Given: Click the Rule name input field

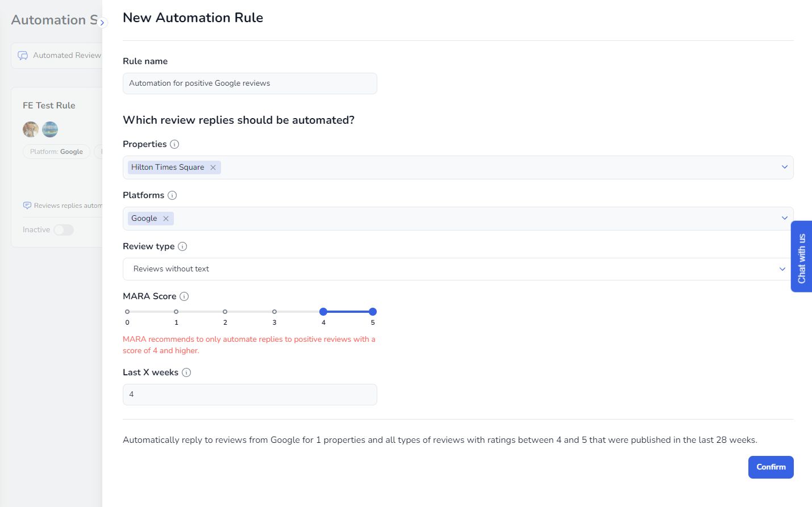Looking at the screenshot, I should click(x=249, y=83).
